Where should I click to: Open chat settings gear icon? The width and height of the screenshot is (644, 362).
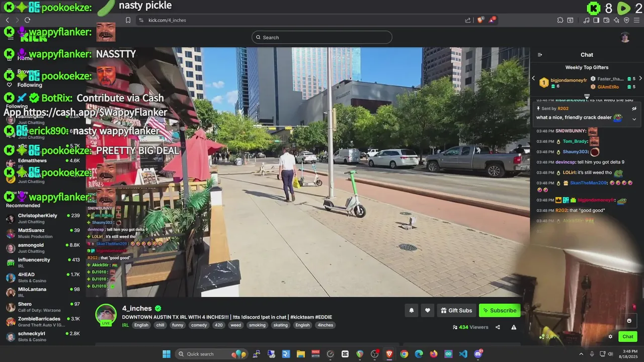pyautogui.click(x=611, y=337)
